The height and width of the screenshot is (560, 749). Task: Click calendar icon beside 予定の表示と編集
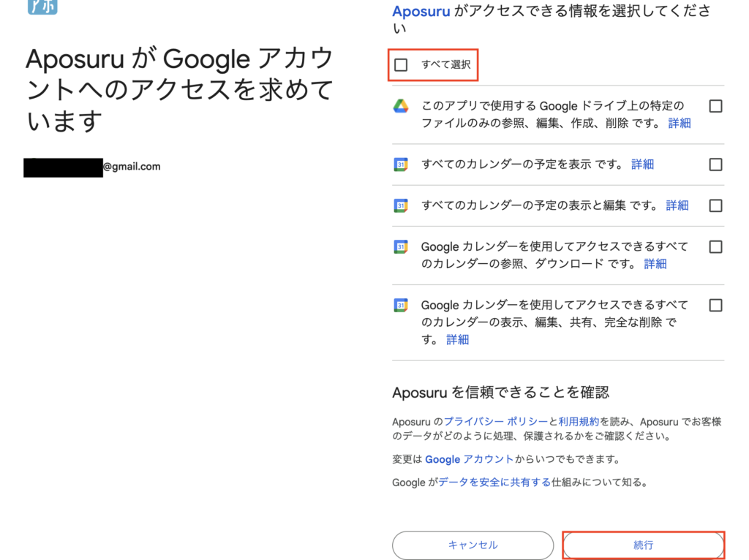[400, 205]
